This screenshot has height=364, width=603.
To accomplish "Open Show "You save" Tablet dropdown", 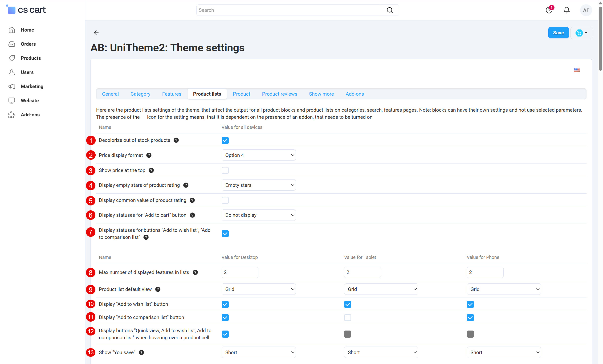I will pyautogui.click(x=381, y=352).
